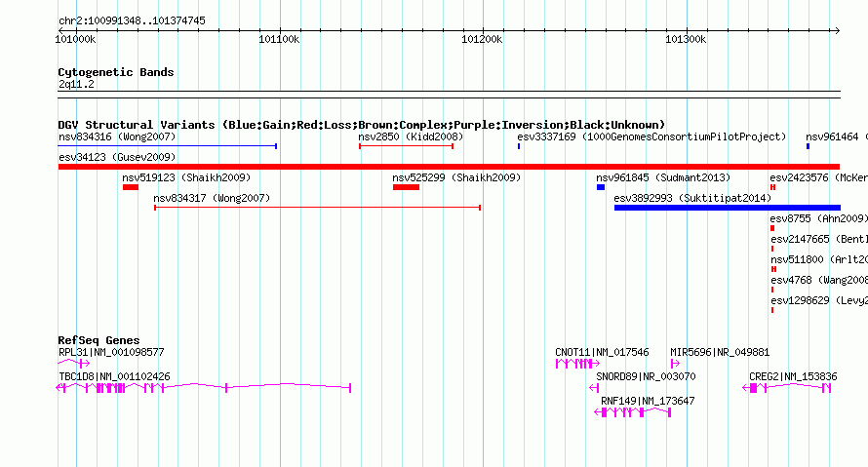
Task: Click the nsv2850 (Kidd2008) label
Action: click(411, 136)
